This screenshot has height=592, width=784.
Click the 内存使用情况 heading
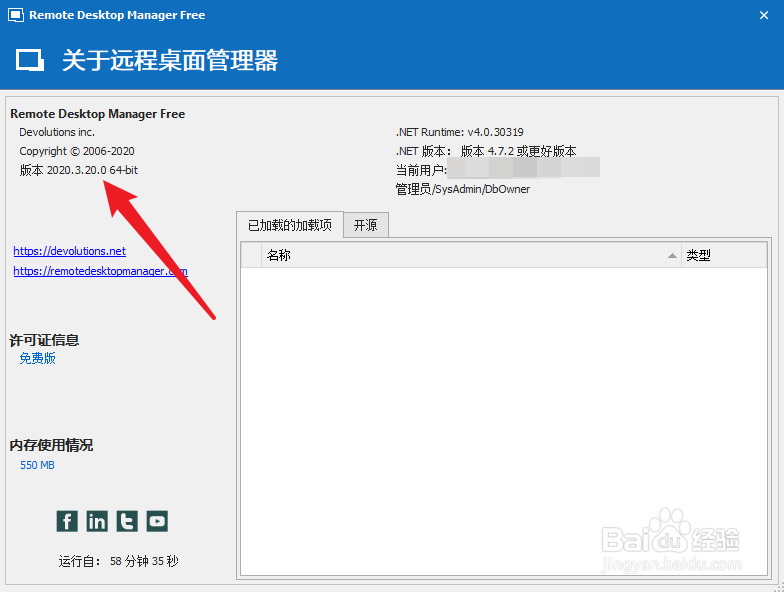(51, 445)
